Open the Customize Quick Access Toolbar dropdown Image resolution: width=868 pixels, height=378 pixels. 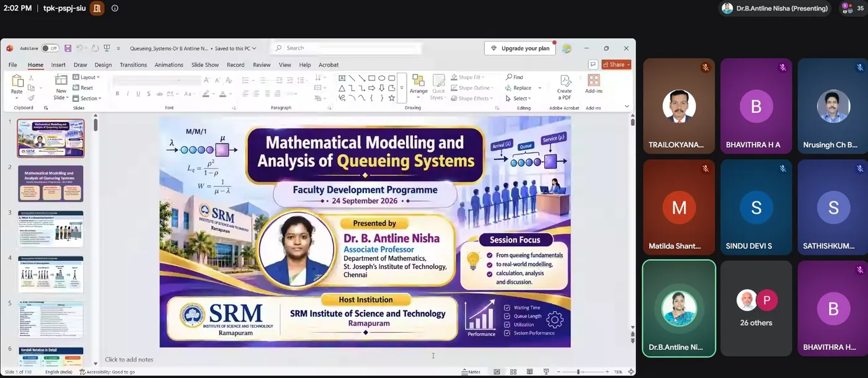[x=118, y=48]
